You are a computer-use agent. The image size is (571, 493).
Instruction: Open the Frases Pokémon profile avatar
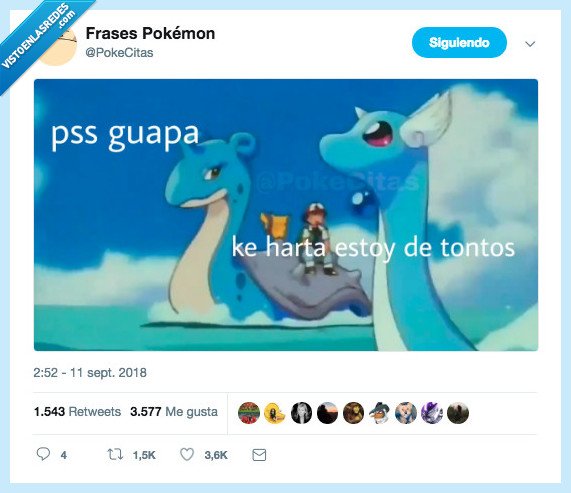60,45
